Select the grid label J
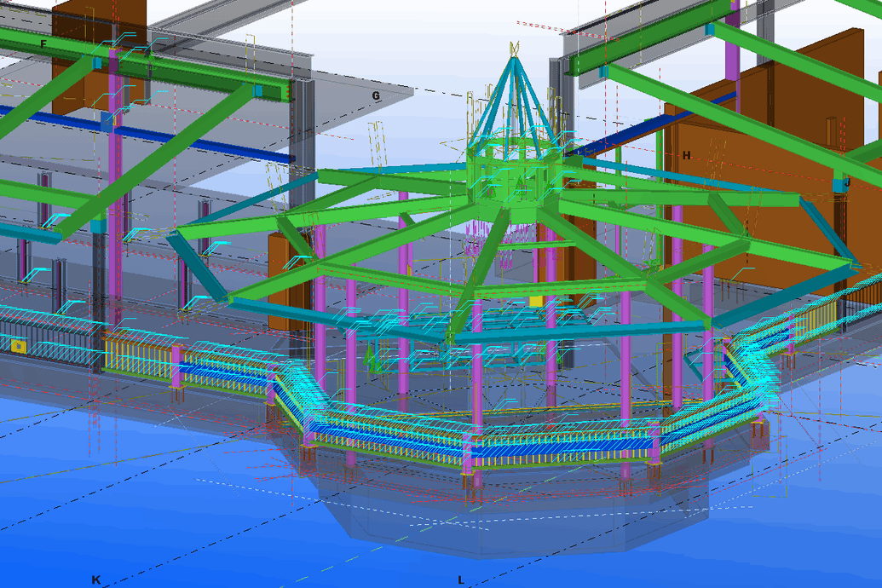This screenshot has height=588, width=882. (847, 182)
